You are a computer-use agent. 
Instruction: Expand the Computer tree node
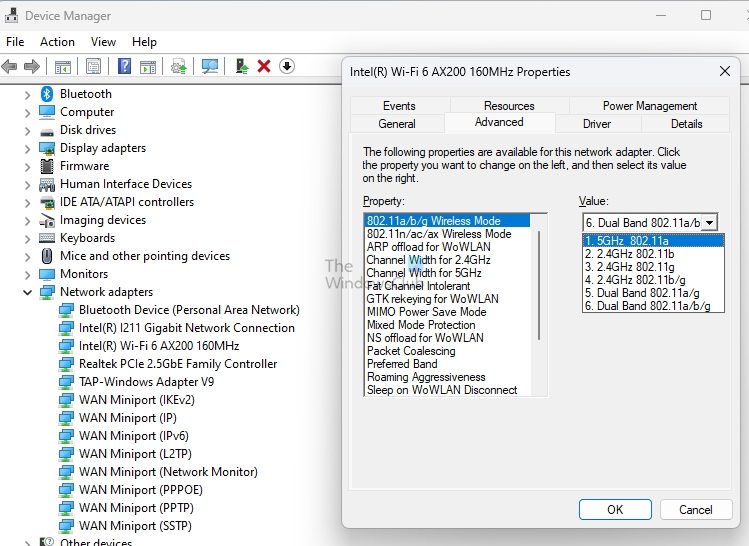coord(27,113)
